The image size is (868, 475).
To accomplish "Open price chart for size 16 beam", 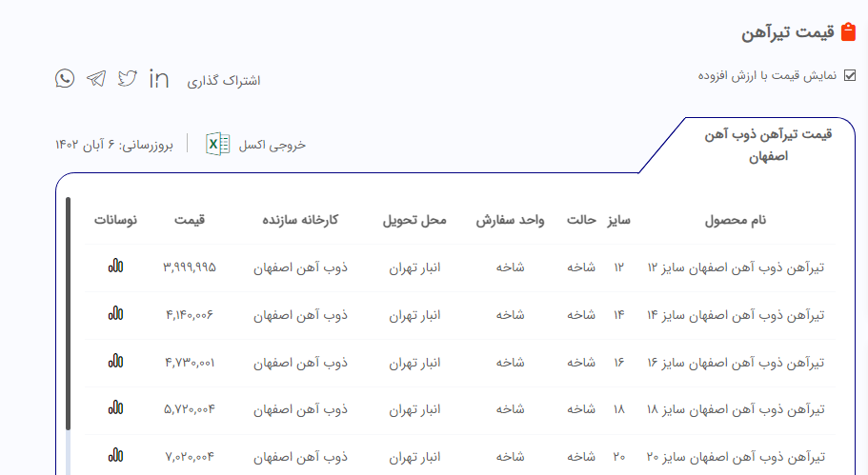I will click(x=115, y=361).
